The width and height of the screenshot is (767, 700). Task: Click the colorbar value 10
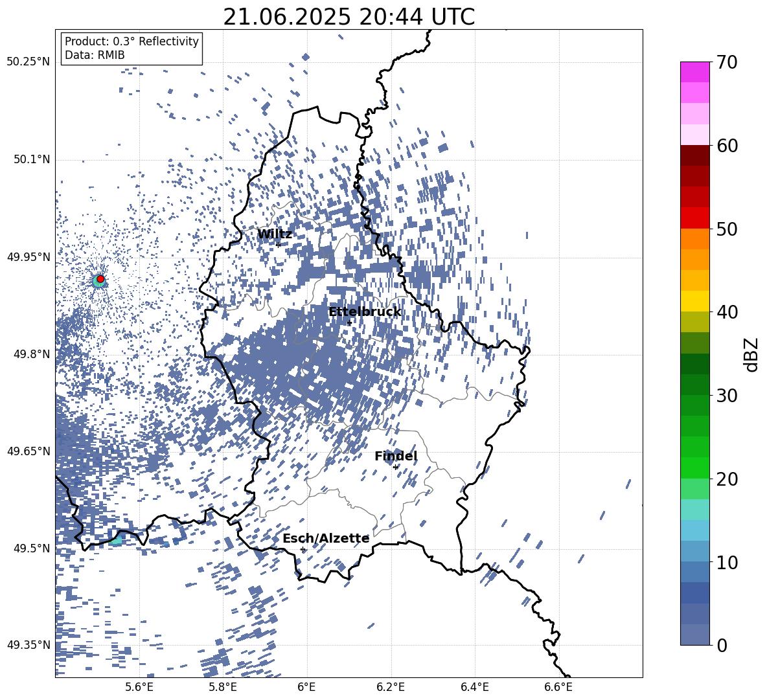727,562
